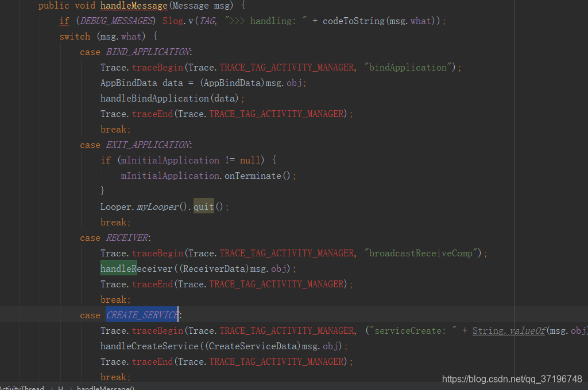
Task: Click ReceiverData cast type
Action: [214, 268]
